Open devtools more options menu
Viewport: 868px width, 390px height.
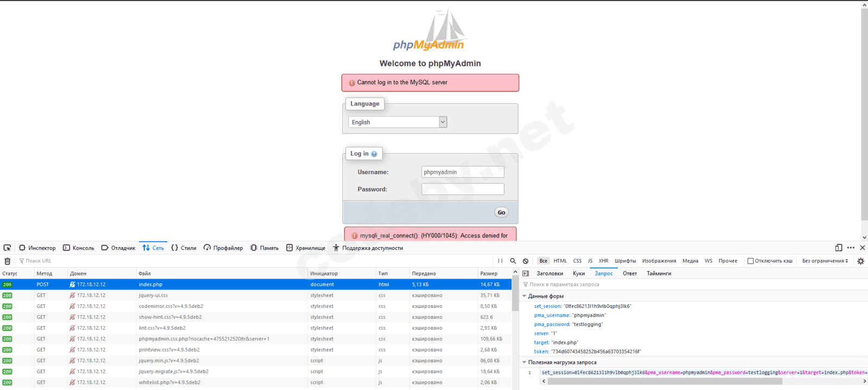pyautogui.click(x=851, y=248)
